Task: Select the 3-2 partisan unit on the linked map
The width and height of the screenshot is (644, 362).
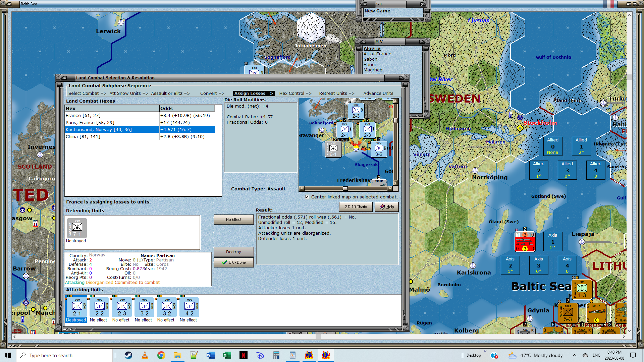Action: pyautogui.click(x=379, y=148)
